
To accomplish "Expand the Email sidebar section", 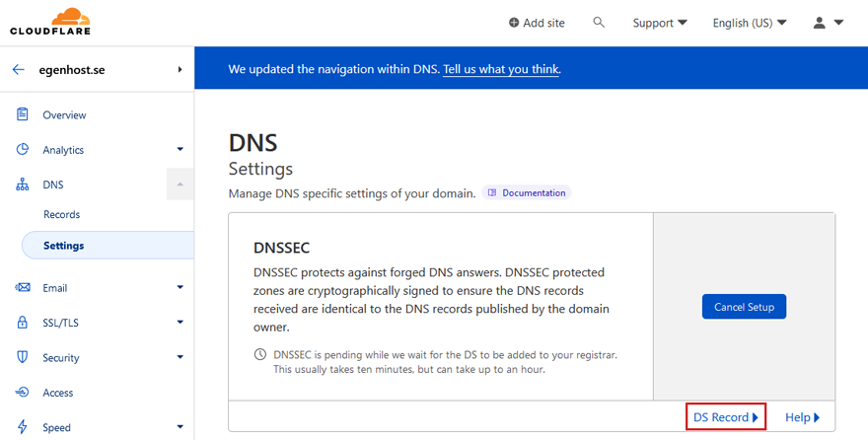I will 180,287.
